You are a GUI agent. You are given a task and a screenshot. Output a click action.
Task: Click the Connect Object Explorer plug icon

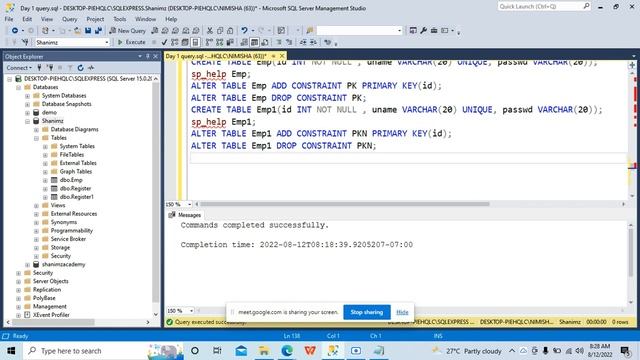point(40,68)
